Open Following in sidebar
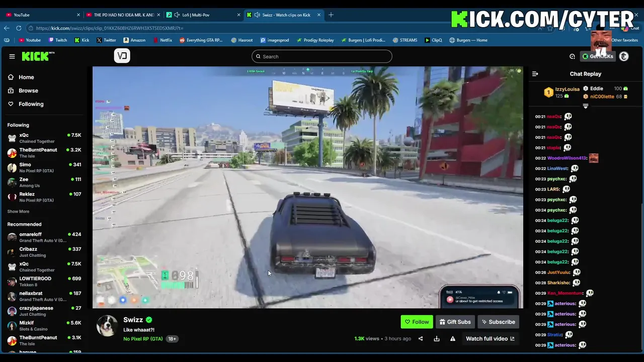The width and height of the screenshot is (644, 362). [31, 104]
